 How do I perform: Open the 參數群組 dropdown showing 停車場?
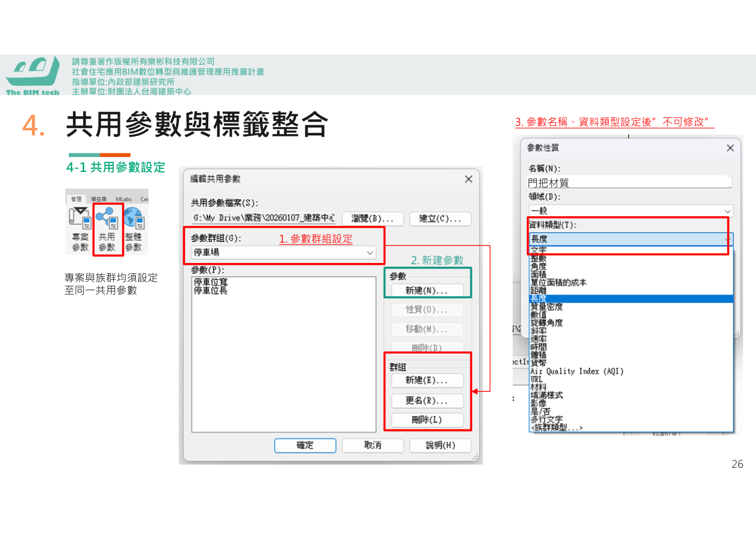tap(284, 253)
